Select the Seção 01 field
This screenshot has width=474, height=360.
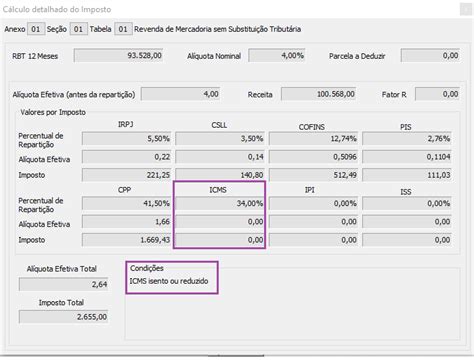pos(78,29)
